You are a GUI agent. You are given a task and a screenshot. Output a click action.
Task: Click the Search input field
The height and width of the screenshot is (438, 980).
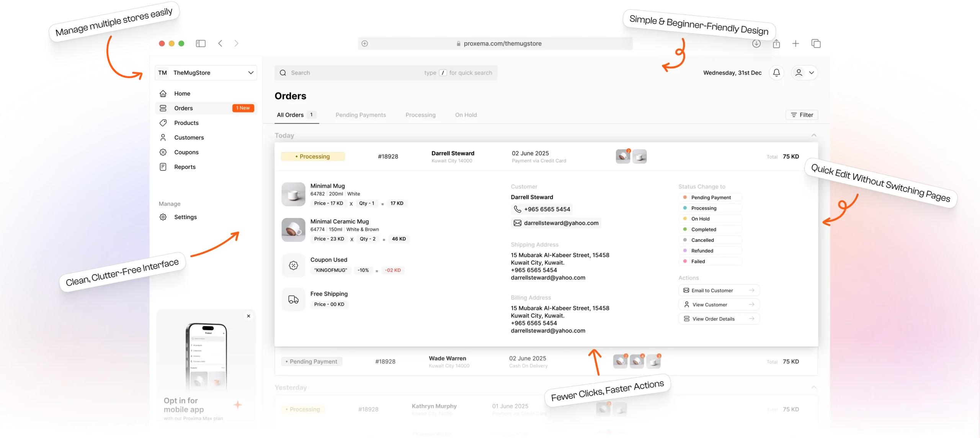(386, 73)
